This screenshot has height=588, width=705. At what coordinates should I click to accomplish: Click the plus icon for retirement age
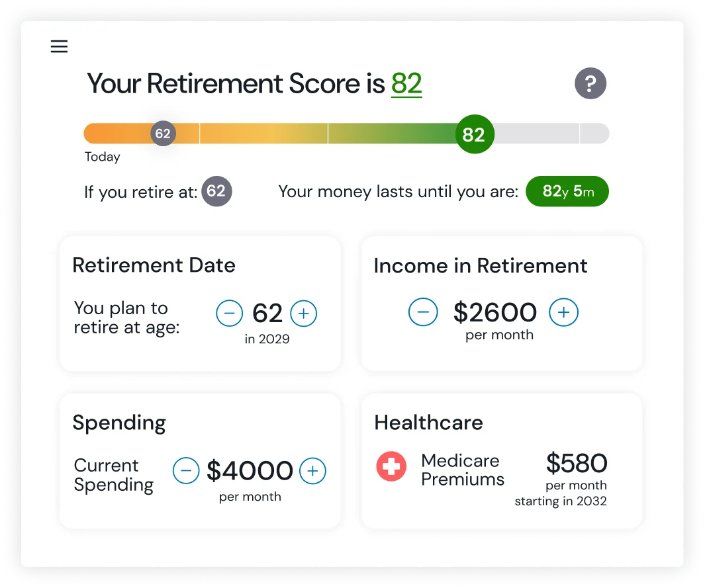pos(304,314)
